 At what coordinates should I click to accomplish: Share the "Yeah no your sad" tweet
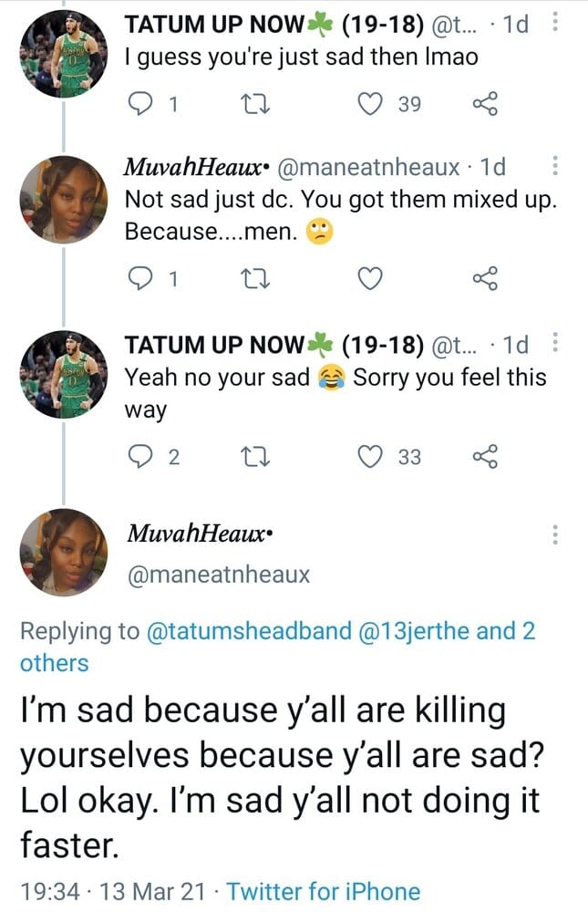point(485,456)
